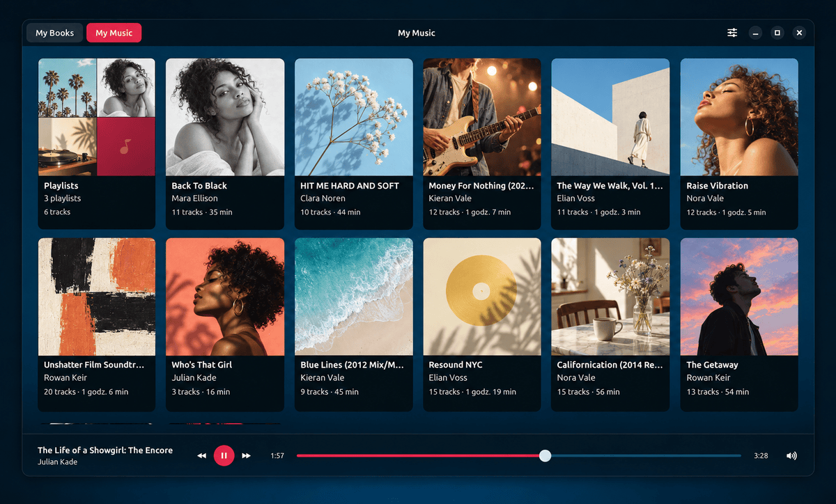Screen dimensions: 836x504
Task: Click '11 tracks · 35 min' text
Action: [x=202, y=212]
